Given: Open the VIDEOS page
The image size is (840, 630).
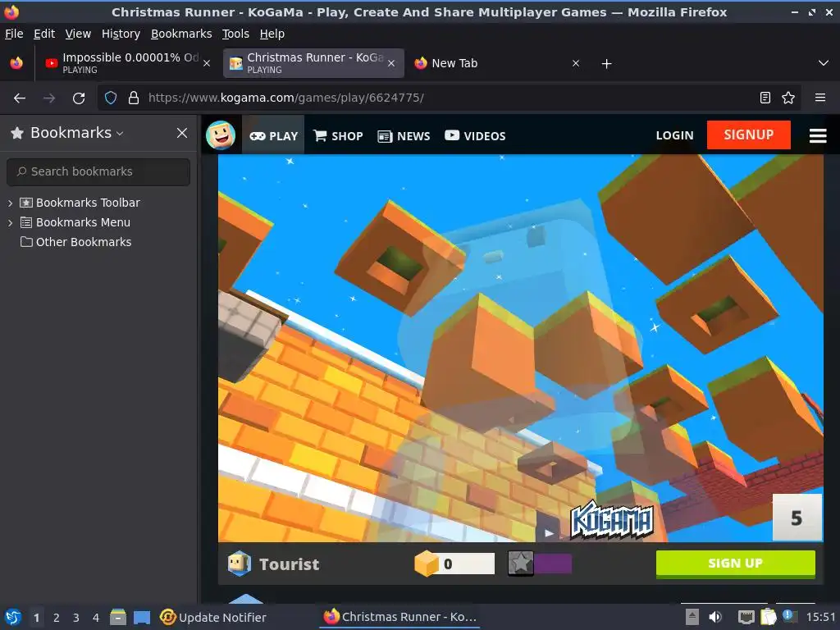Looking at the screenshot, I should coord(475,136).
